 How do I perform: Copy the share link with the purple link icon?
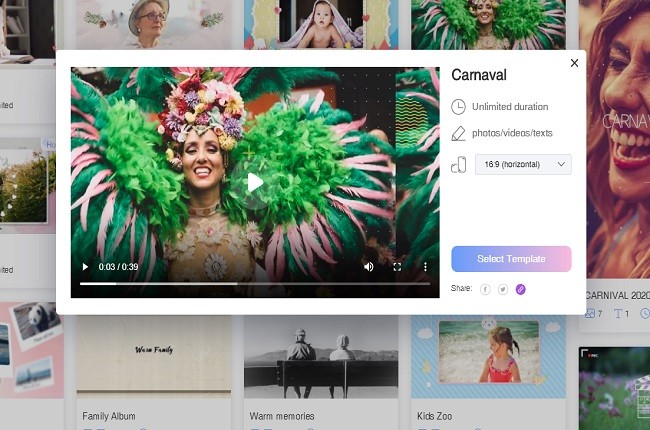(x=521, y=289)
